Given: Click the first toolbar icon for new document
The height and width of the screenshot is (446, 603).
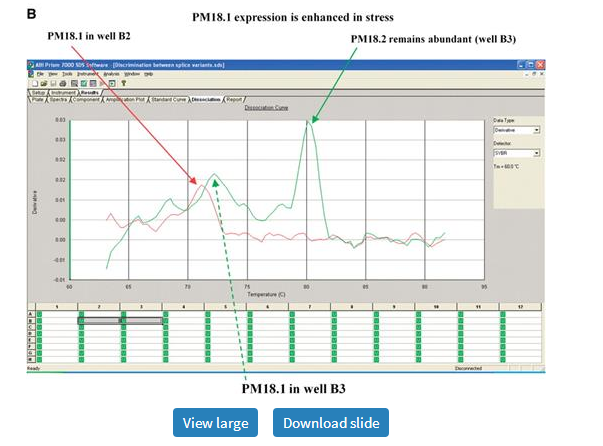Looking at the screenshot, I should pos(34,83).
